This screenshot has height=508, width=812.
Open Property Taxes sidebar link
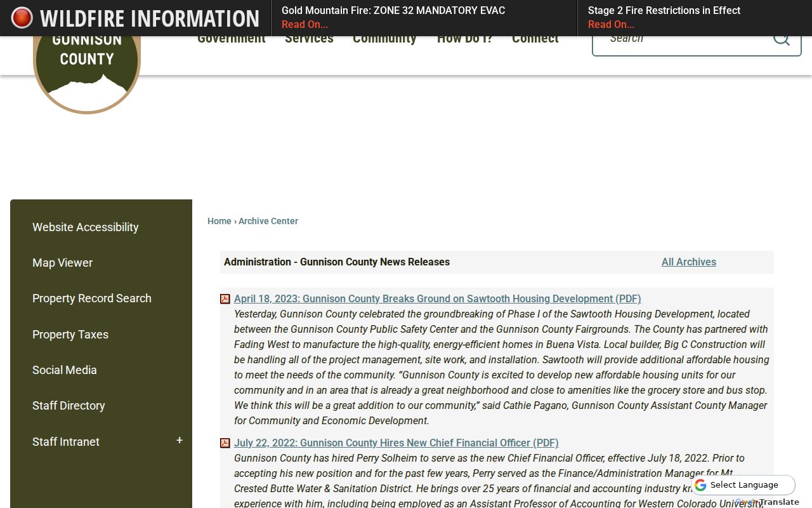70,335
